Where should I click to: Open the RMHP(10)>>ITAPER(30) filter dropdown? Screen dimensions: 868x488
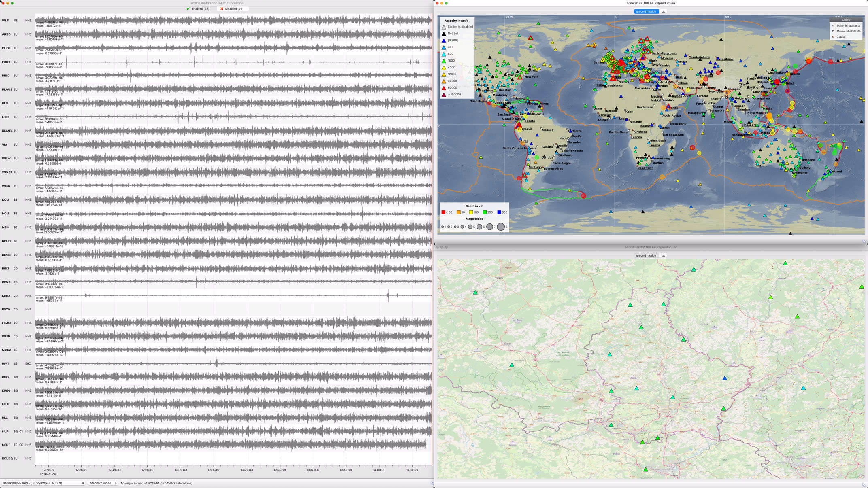[x=43, y=483]
